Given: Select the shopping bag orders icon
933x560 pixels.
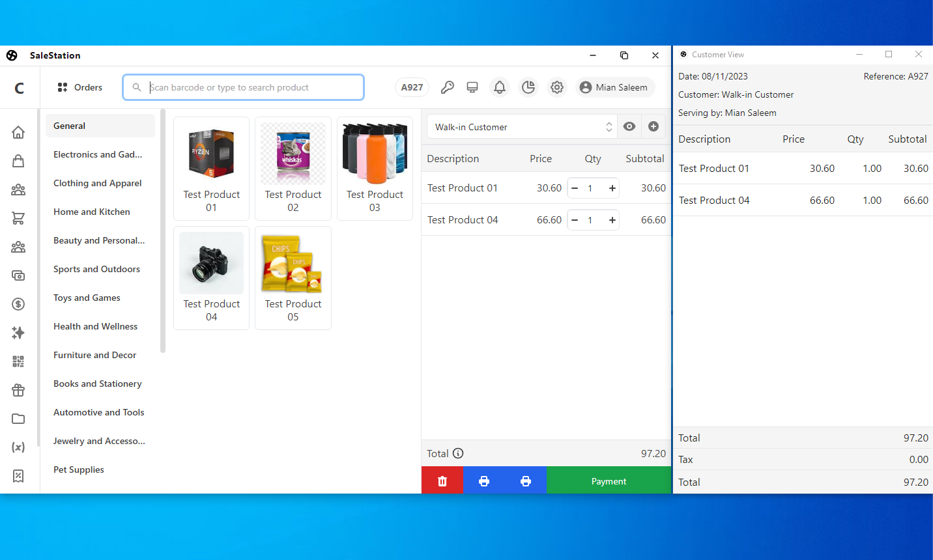Looking at the screenshot, I should [x=18, y=160].
